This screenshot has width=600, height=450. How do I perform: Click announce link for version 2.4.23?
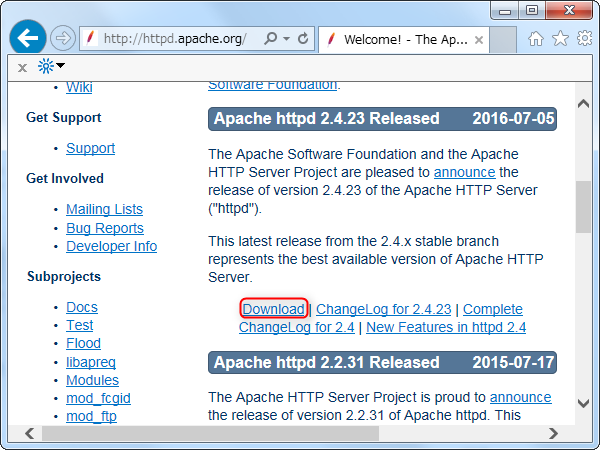[x=465, y=172]
